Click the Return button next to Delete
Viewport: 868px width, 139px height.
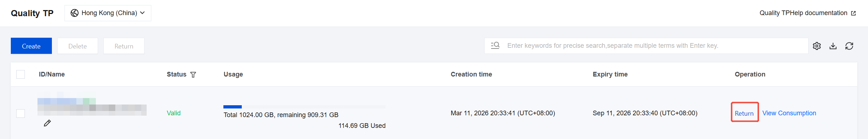coord(124,46)
